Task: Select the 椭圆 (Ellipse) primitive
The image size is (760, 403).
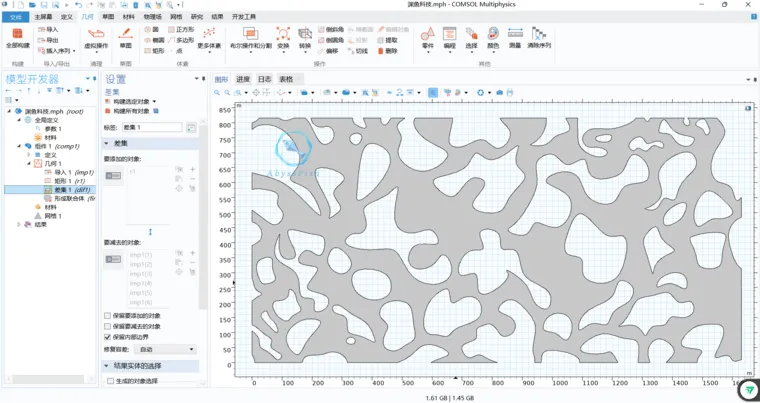Action: click(154, 40)
